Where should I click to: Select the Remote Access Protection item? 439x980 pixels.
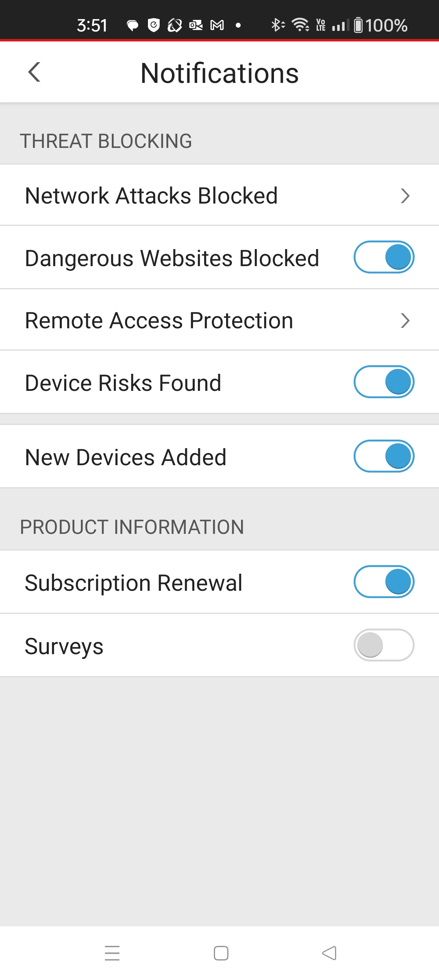point(159,321)
